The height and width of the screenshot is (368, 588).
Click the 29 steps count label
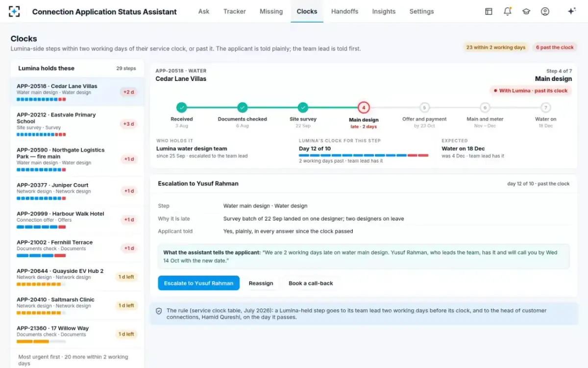pos(126,69)
